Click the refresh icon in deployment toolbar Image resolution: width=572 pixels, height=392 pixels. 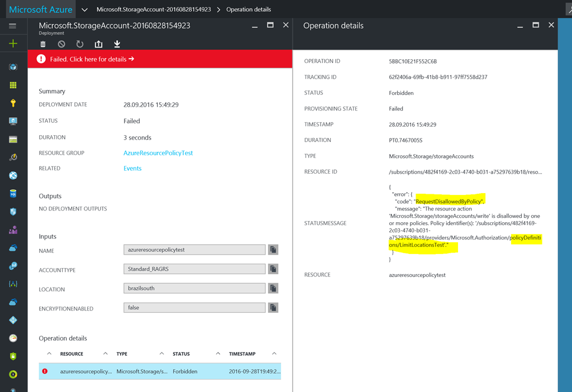(x=80, y=44)
